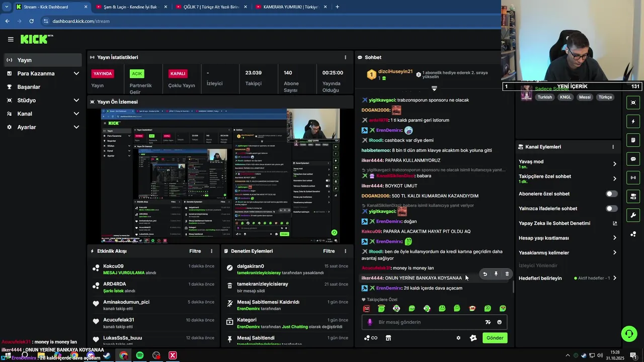Click the broadcast signal sidebar icon
The image size is (644, 362).
(x=633, y=177)
